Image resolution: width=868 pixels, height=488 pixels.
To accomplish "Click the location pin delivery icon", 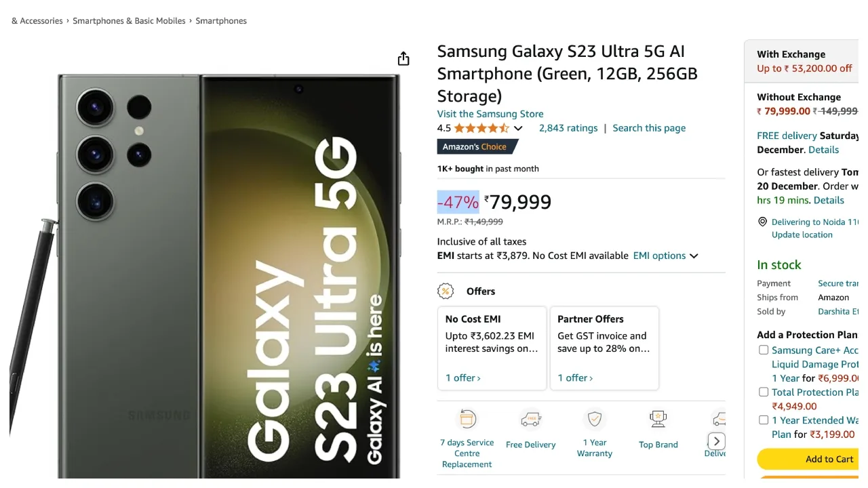I will (762, 222).
